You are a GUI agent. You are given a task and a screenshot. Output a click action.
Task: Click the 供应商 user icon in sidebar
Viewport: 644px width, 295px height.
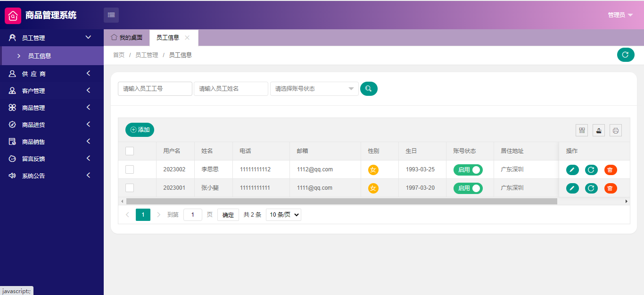tap(12, 74)
